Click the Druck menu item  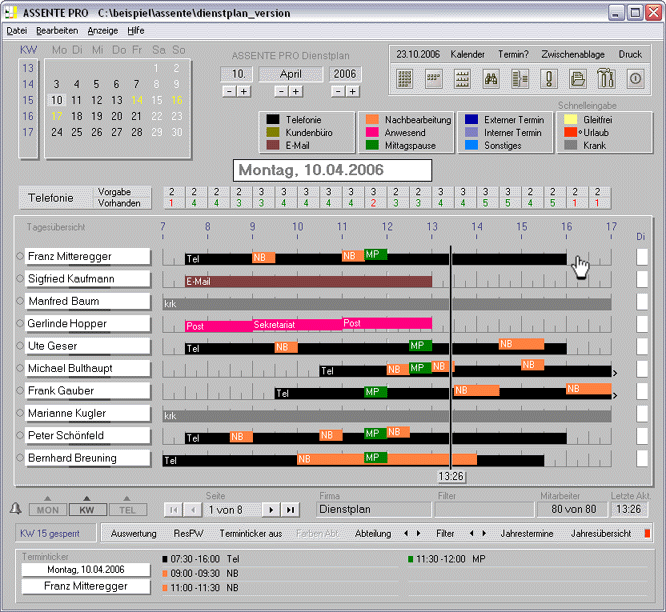[x=630, y=54]
